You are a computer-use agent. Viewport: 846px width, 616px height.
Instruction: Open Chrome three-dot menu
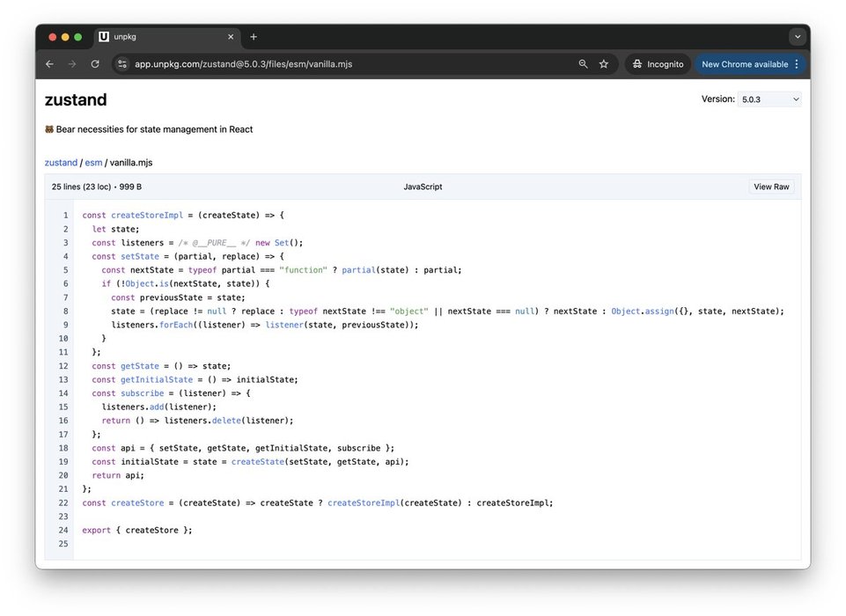point(797,64)
